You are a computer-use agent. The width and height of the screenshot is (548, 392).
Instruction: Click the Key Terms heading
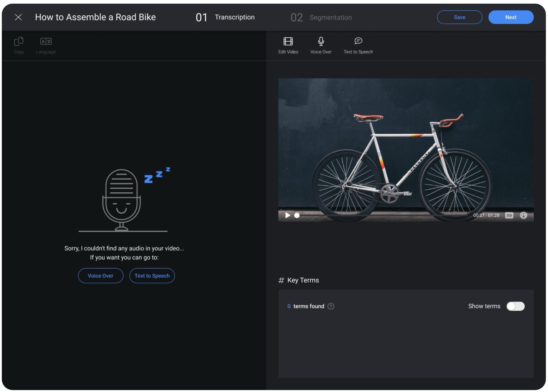pyautogui.click(x=299, y=280)
